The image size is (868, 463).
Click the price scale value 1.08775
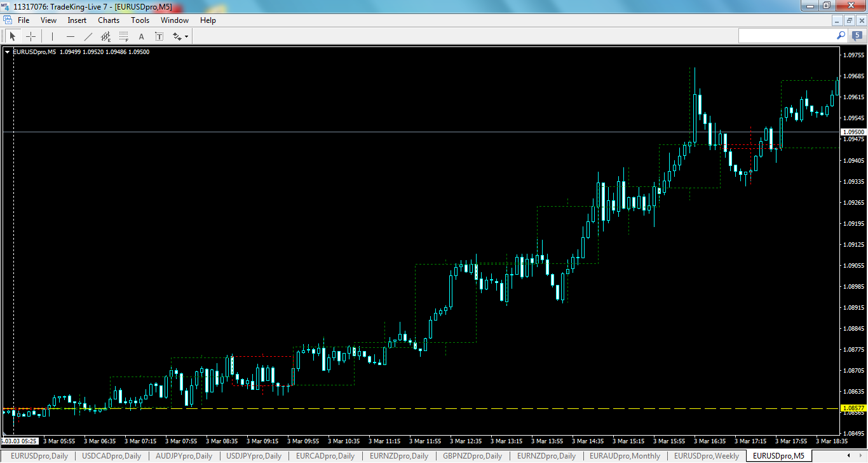855,350
